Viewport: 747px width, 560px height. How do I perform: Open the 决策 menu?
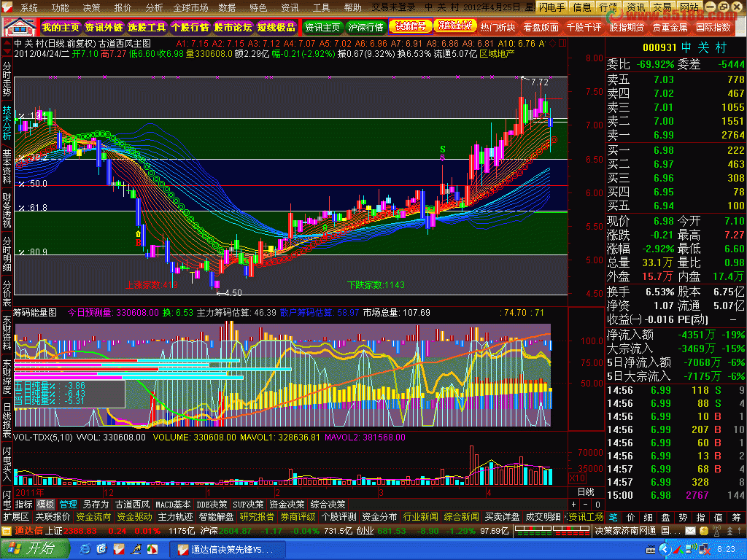91,7
